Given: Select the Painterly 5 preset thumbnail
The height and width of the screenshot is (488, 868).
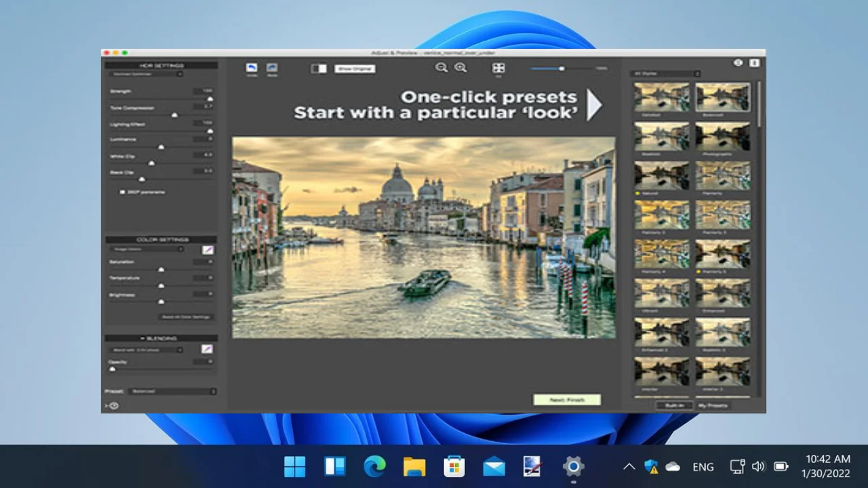Looking at the screenshot, I should (723, 253).
